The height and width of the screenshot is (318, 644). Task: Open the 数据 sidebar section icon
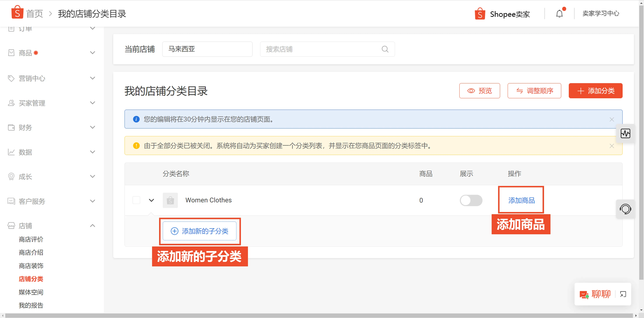click(11, 152)
